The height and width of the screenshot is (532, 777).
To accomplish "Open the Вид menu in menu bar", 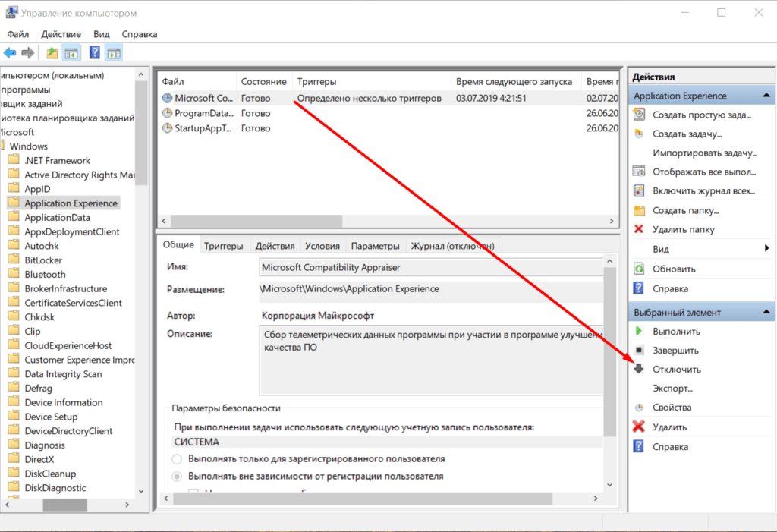I will [x=101, y=34].
